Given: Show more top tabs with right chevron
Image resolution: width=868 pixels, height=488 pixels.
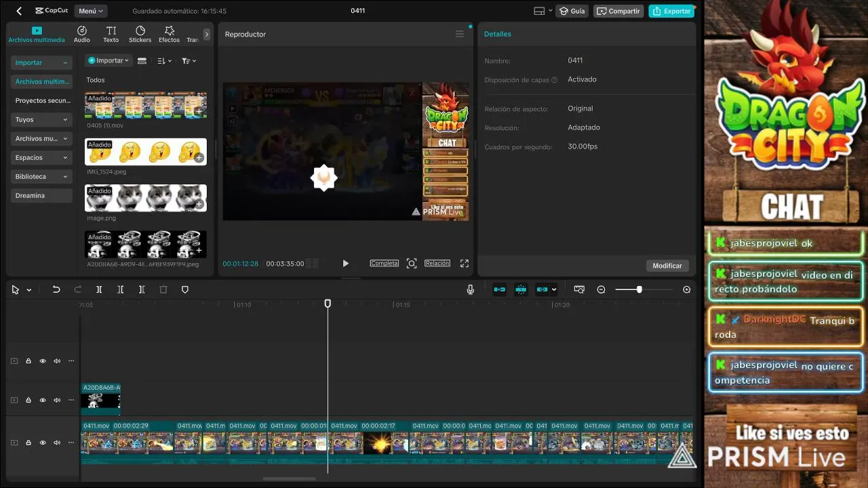Looking at the screenshot, I should pos(207,34).
